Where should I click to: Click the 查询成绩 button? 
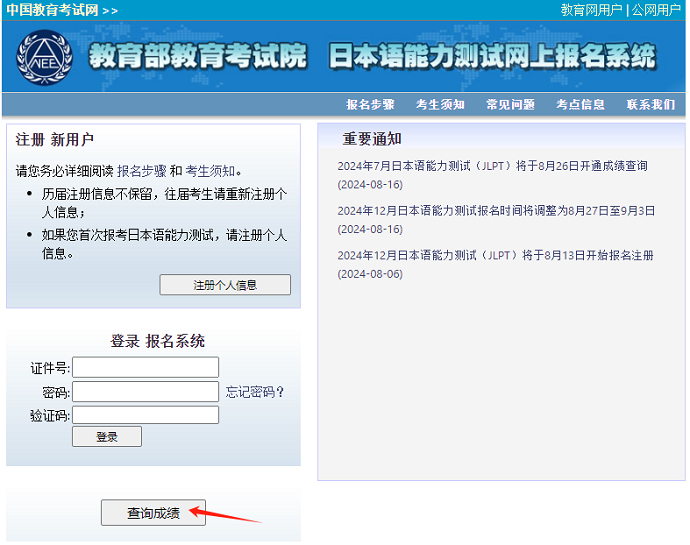(153, 513)
